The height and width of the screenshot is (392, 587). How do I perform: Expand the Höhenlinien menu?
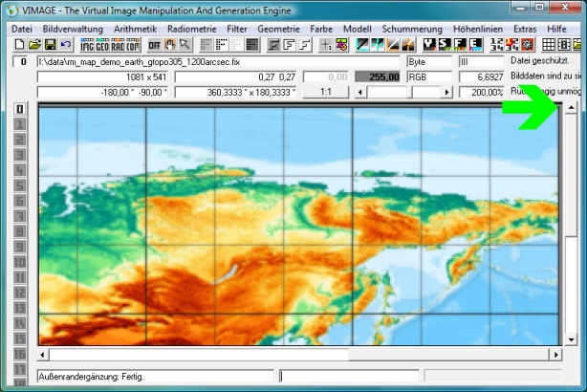(478, 29)
